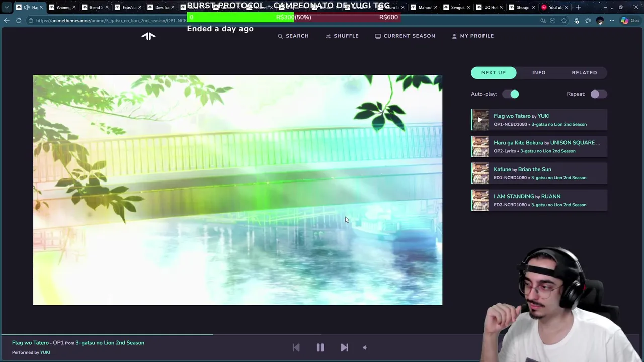Play Flag wo Tatero from the playlist

(539, 120)
